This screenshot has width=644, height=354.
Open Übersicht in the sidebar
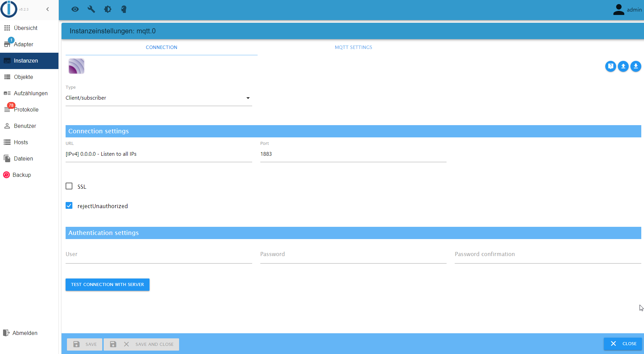pyautogui.click(x=29, y=28)
